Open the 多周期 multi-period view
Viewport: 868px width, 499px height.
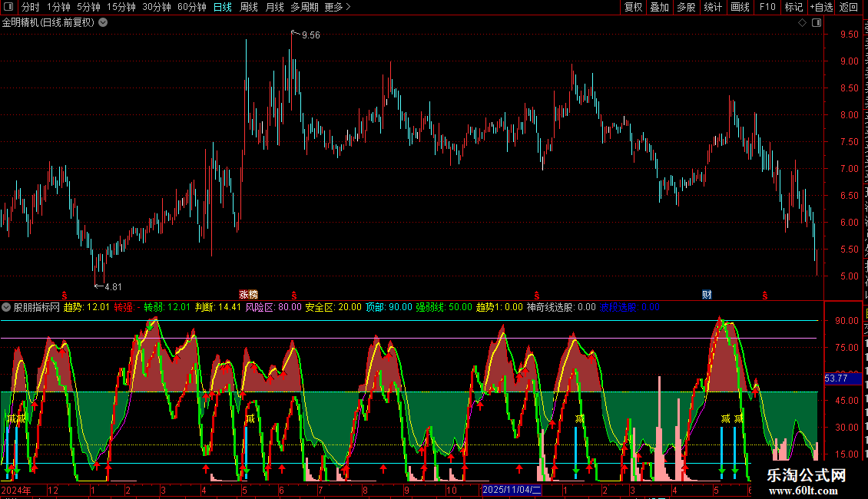304,7
